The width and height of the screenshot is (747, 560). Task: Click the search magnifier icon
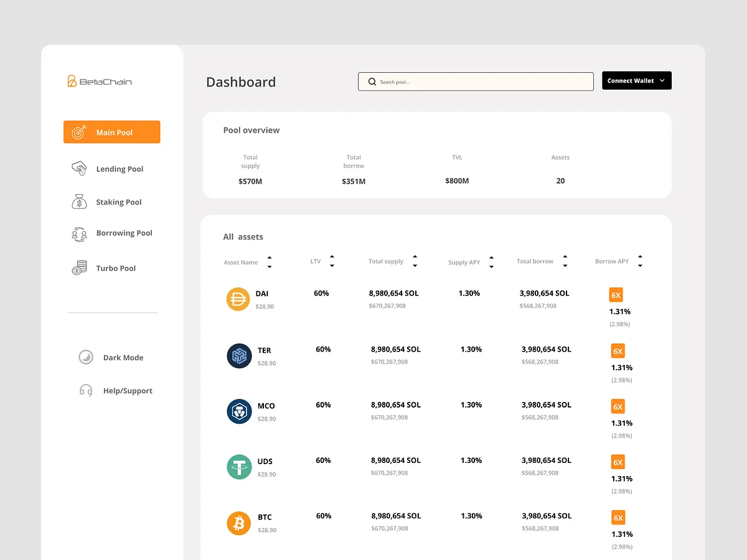pyautogui.click(x=372, y=82)
